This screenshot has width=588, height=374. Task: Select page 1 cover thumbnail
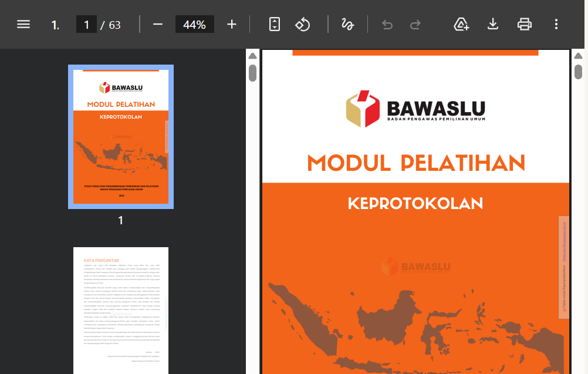click(x=121, y=137)
